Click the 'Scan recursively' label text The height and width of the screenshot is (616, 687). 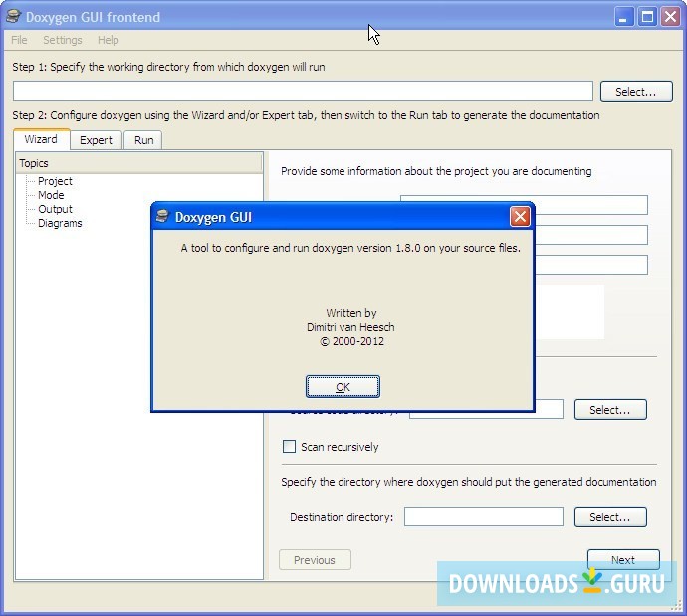(x=340, y=447)
